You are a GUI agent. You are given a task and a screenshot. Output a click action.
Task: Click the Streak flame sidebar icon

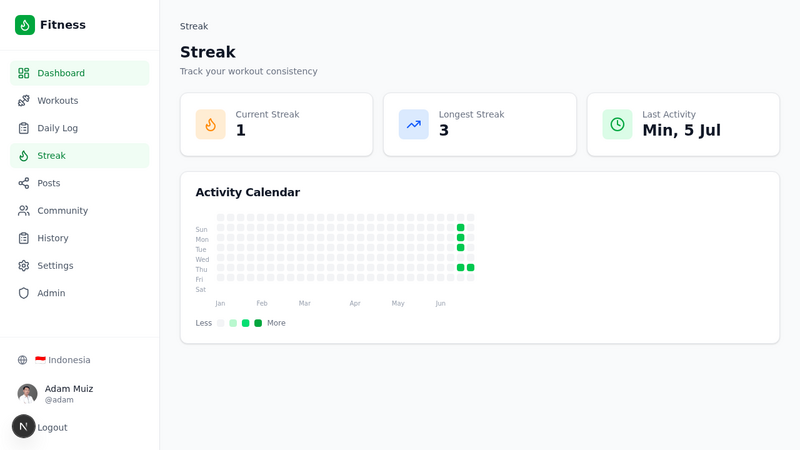pos(23,156)
